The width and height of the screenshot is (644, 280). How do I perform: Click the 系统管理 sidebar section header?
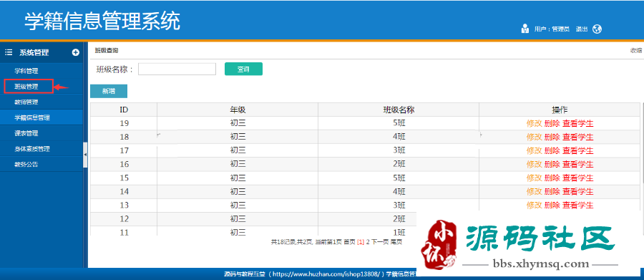click(x=41, y=52)
